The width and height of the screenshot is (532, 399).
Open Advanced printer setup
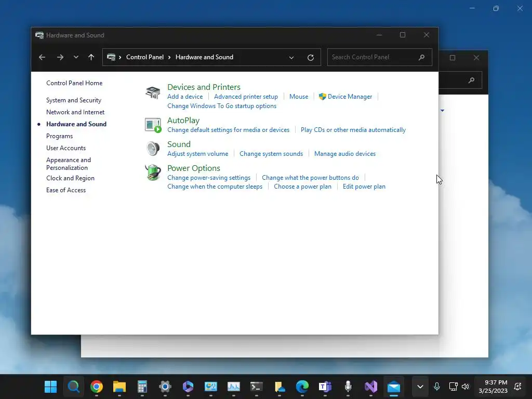tap(246, 97)
